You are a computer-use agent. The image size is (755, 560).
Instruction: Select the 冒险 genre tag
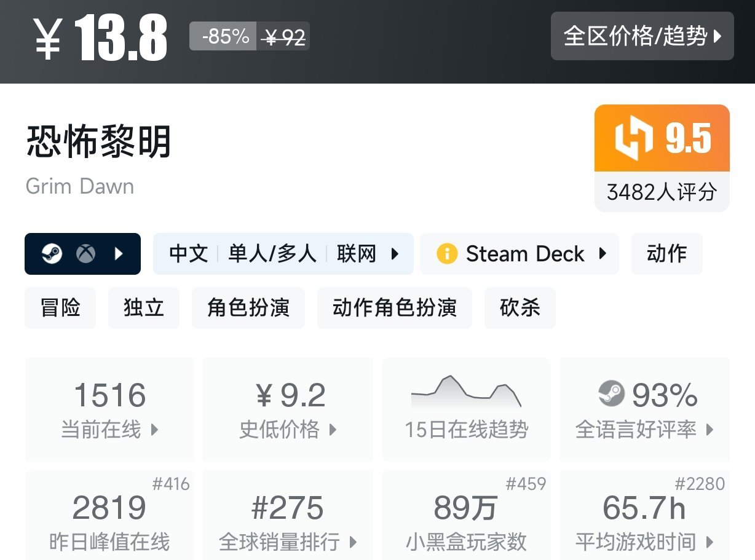[x=60, y=308]
